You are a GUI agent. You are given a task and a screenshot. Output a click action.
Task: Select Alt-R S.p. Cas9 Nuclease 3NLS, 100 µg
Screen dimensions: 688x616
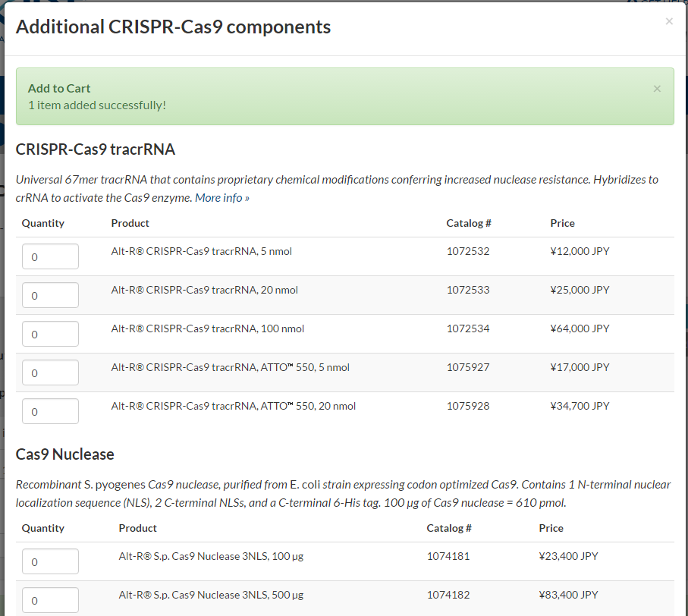211,556
